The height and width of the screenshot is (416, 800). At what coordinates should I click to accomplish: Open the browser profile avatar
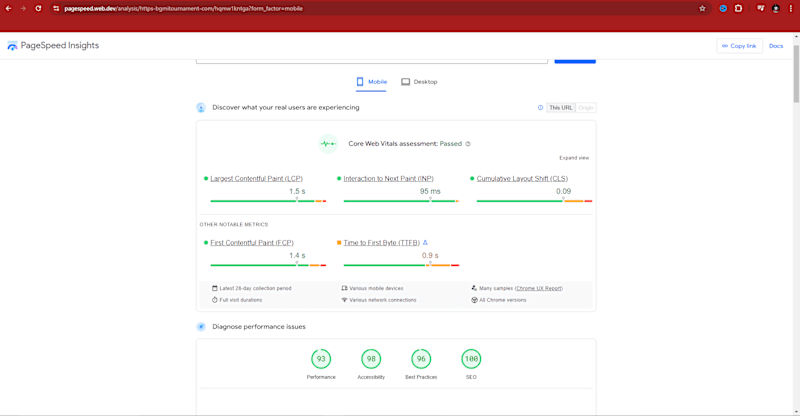pyautogui.click(x=776, y=8)
